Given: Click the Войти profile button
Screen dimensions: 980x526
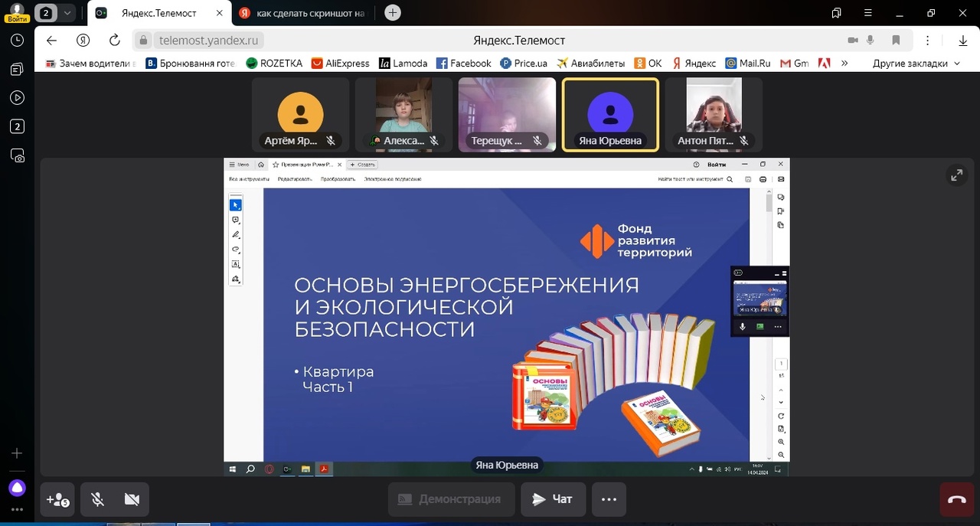Looking at the screenshot, I should tap(16, 11).
